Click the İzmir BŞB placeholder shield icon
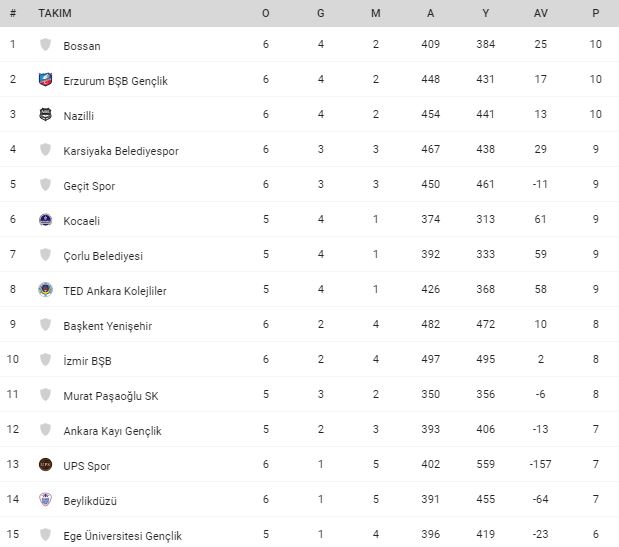The height and width of the screenshot is (547, 619). 45,360
